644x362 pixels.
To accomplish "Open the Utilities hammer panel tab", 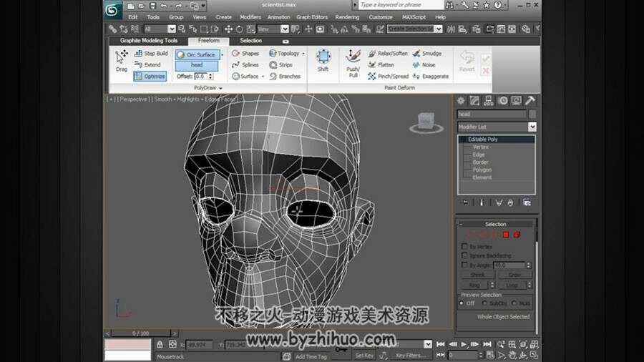I will tap(530, 101).
